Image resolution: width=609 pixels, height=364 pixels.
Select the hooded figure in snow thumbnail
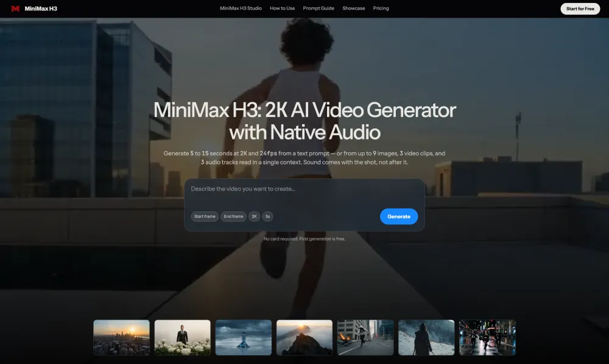pyautogui.click(x=426, y=338)
